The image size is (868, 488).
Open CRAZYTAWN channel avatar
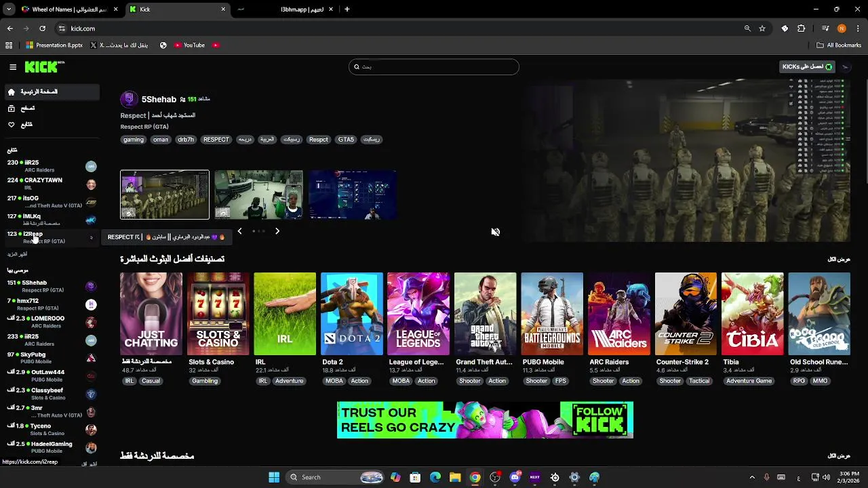91,184
